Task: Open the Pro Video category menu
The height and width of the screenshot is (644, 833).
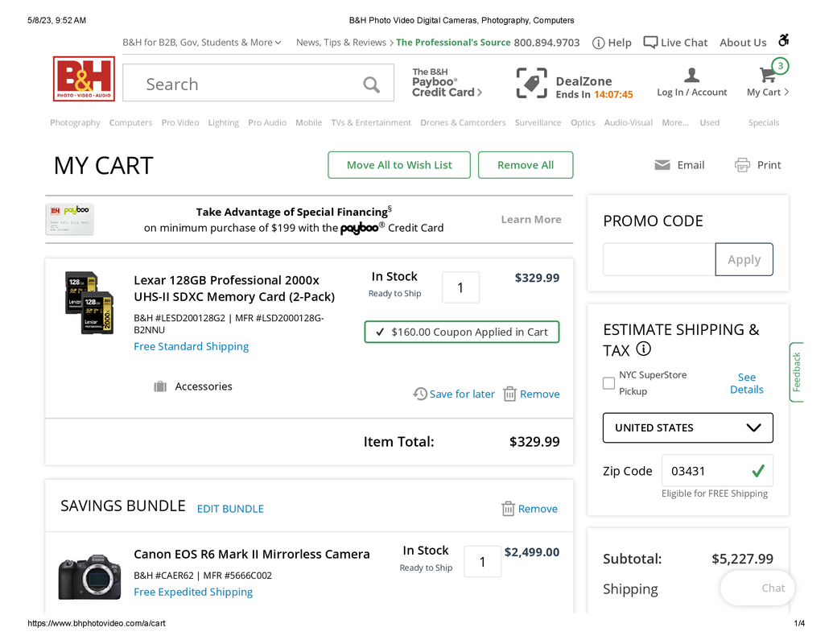Action: click(180, 122)
